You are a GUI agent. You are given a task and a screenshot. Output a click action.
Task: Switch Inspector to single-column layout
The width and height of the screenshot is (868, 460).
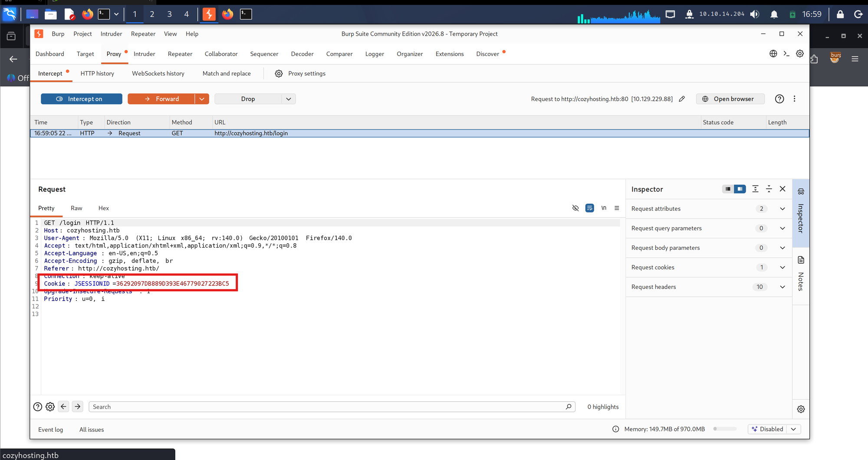click(728, 189)
